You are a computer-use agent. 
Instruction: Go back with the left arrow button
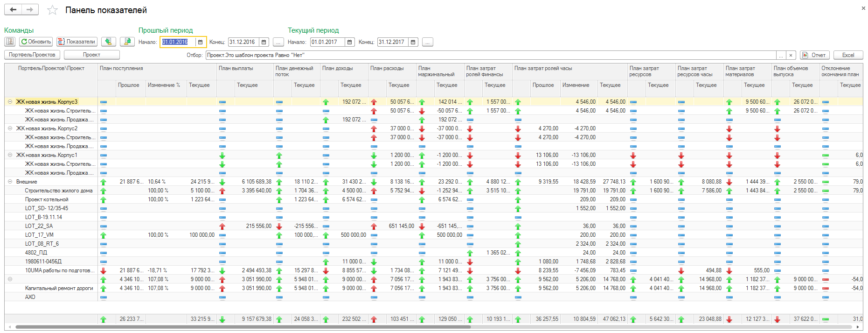pyautogui.click(x=13, y=10)
